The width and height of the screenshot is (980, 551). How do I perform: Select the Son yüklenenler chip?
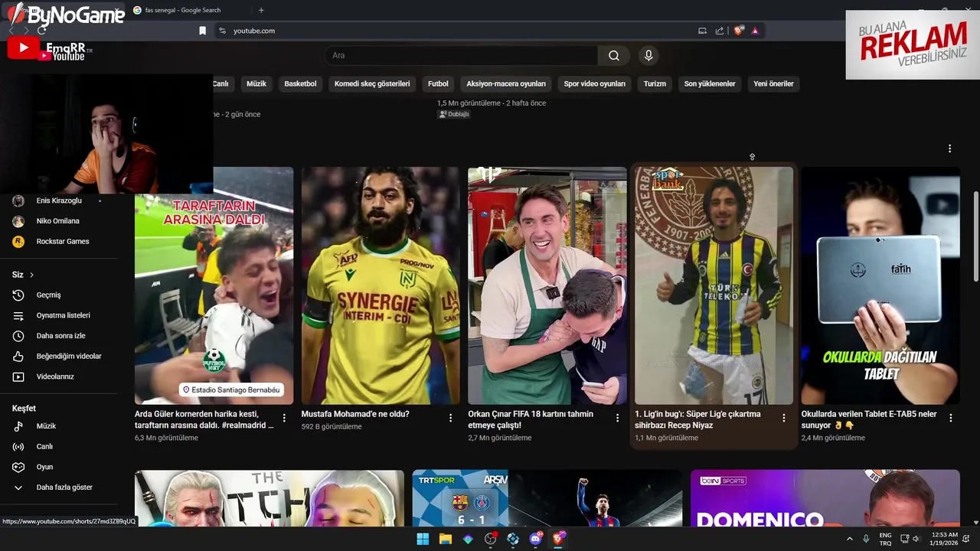click(x=710, y=84)
